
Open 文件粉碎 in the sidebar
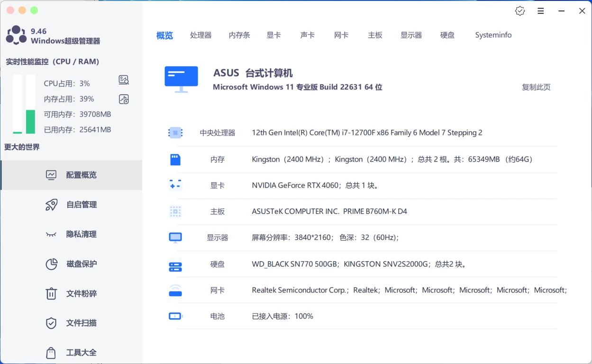[72, 293]
